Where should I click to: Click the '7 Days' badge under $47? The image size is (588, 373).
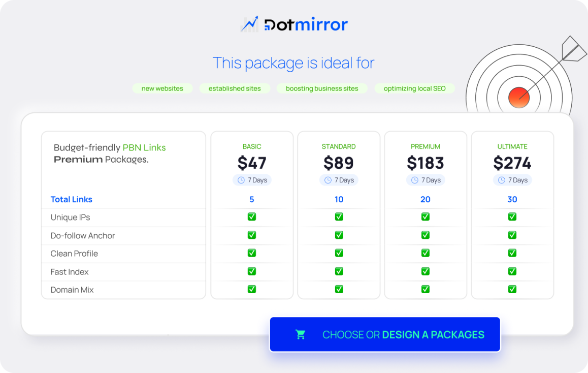pyautogui.click(x=252, y=180)
